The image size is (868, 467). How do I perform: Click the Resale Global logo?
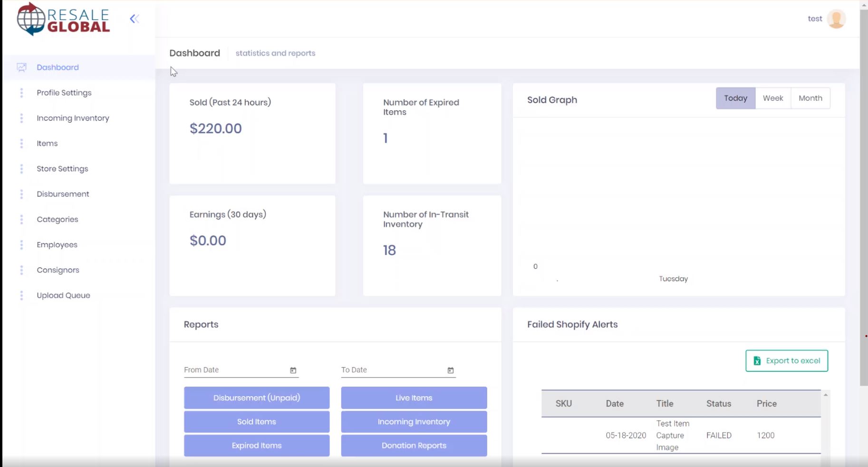[64, 19]
